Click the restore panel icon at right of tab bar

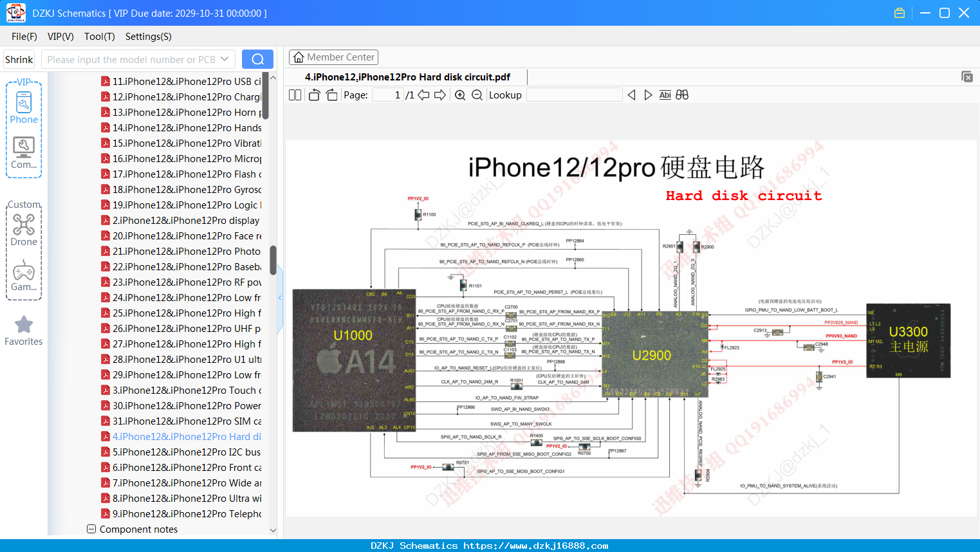coord(967,77)
